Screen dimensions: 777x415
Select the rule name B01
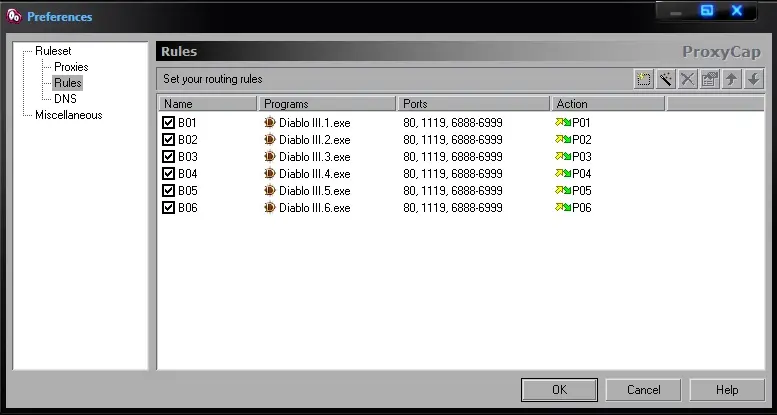pos(187,122)
